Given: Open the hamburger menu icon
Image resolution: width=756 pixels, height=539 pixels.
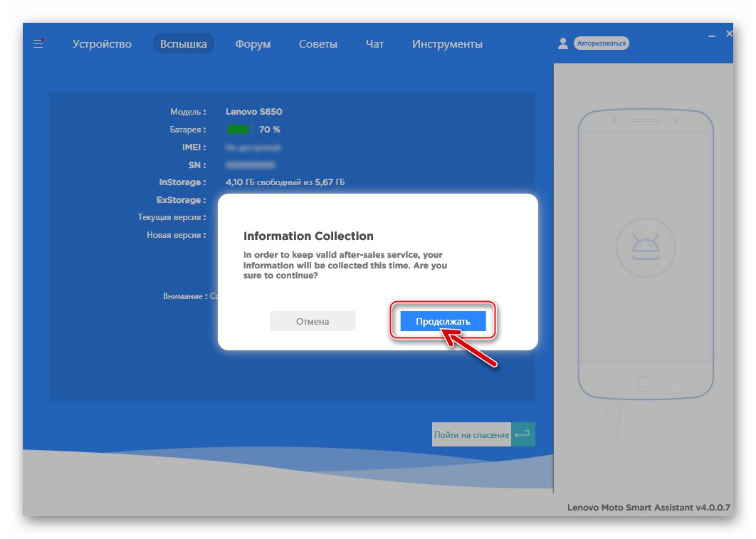Looking at the screenshot, I should coord(38,43).
